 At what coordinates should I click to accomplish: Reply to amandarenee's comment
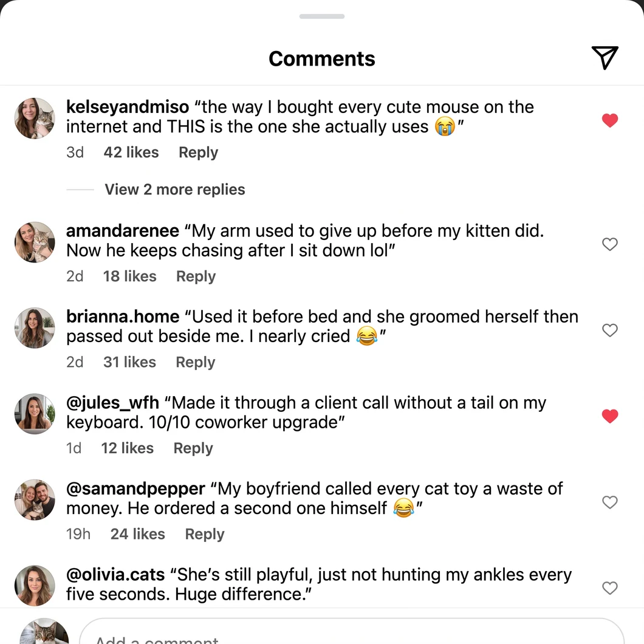[x=196, y=276]
